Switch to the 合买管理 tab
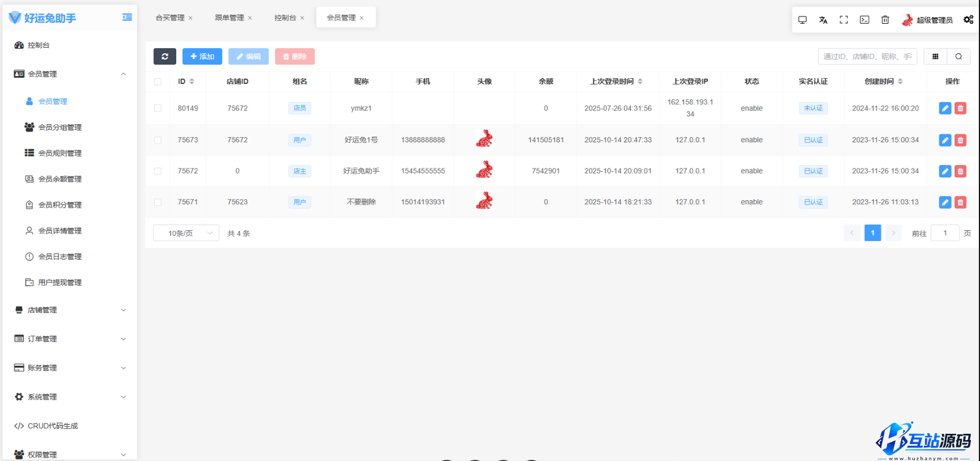 pos(170,18)
